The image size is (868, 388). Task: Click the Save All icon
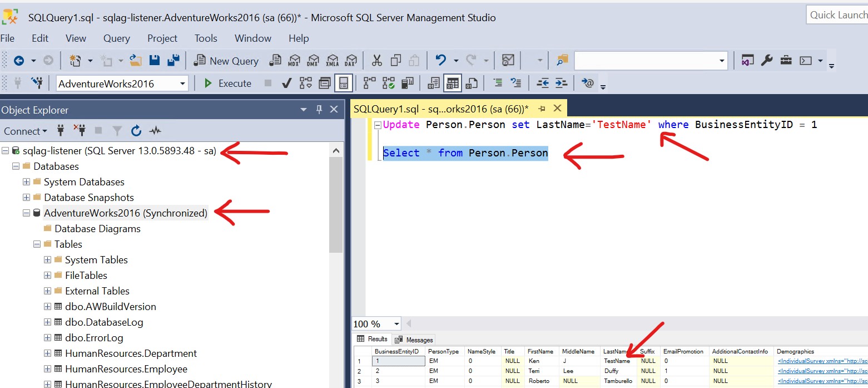(173, 61)
